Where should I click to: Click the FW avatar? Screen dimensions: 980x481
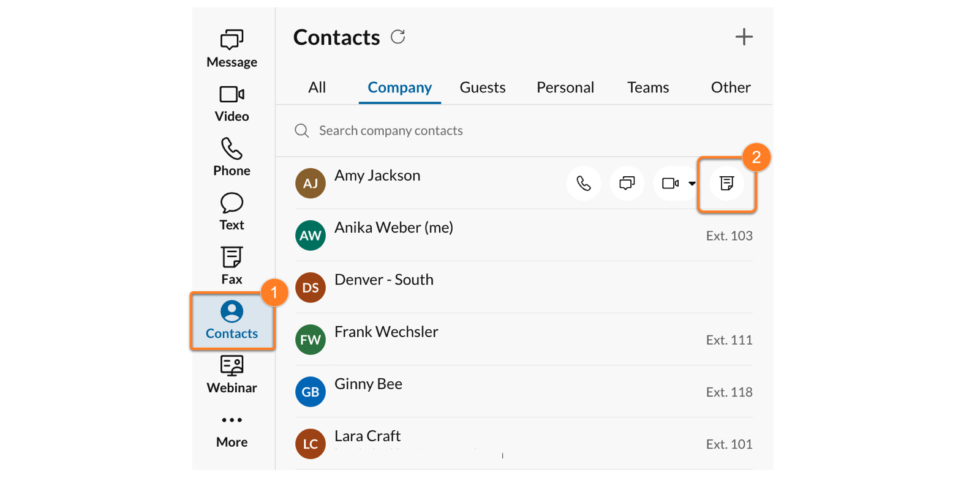pyautogui.click(x=311, y=340)
